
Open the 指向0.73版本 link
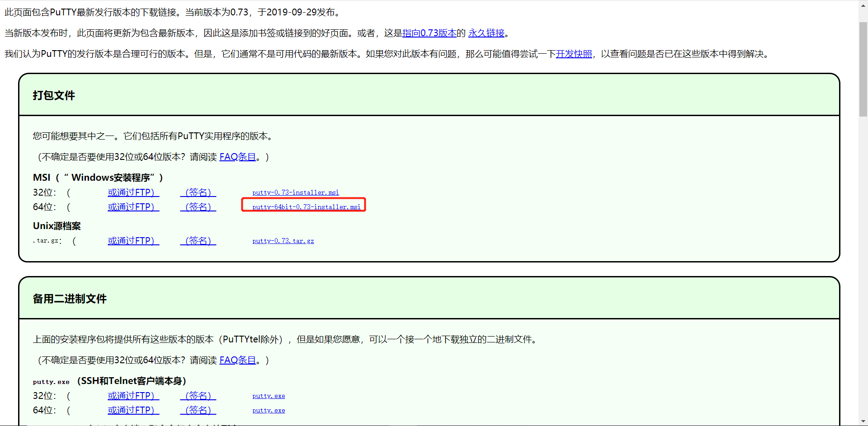429,33
